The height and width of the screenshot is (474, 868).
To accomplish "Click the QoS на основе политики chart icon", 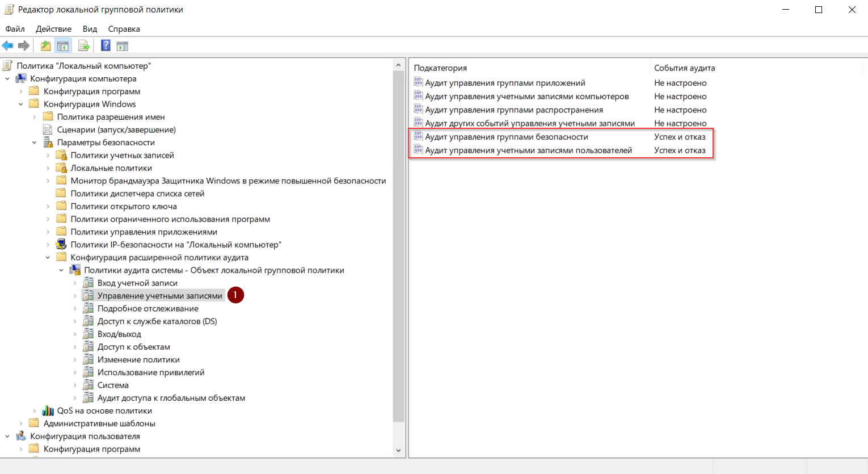I will pos(48,411).
